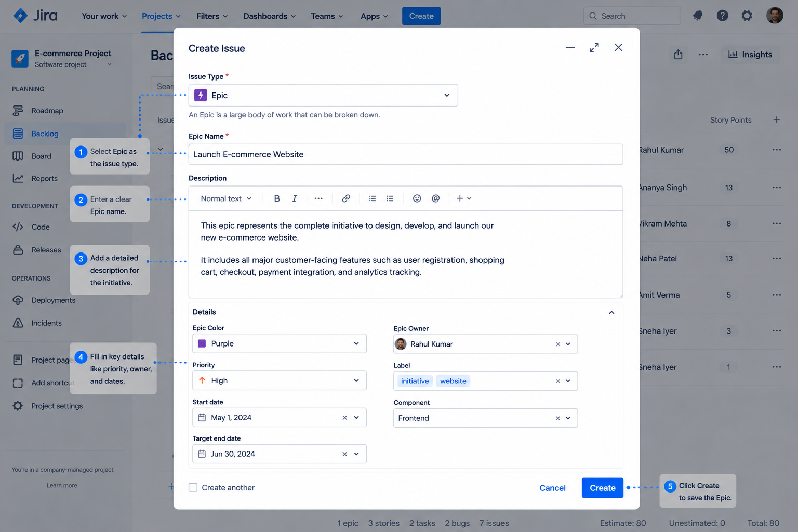The image size is (798, 532).
Task: Open Epic Owner dropdown arrow
Action: (568, 344)
